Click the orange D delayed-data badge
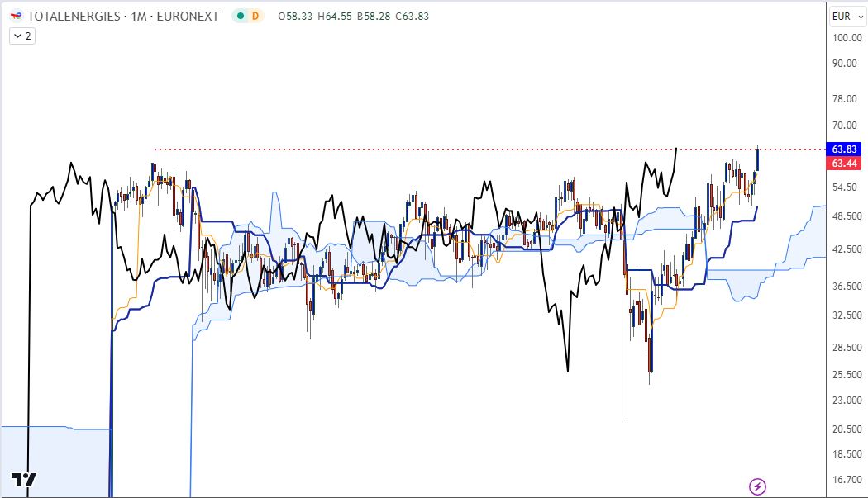 tap(255, 16)
